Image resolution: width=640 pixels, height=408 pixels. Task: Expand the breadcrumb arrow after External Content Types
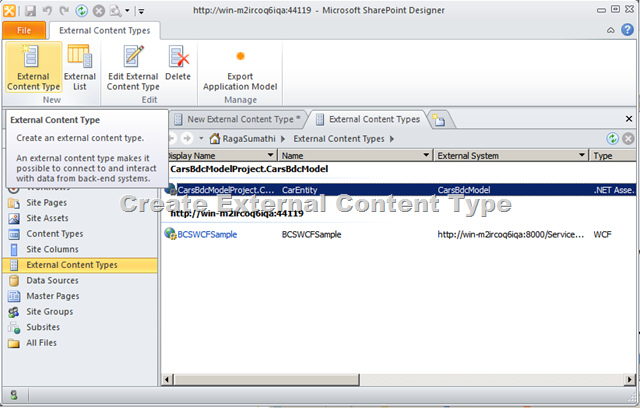pos(391,139)
